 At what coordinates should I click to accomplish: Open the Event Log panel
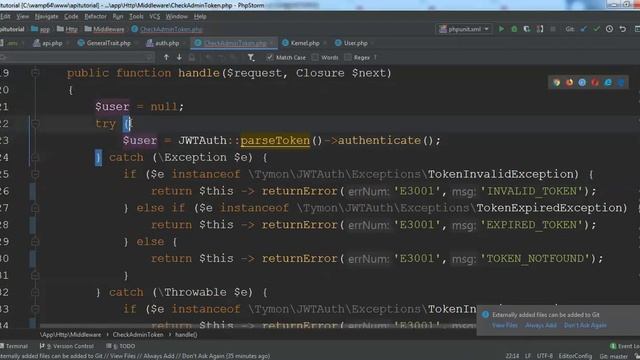coord(625,346)
